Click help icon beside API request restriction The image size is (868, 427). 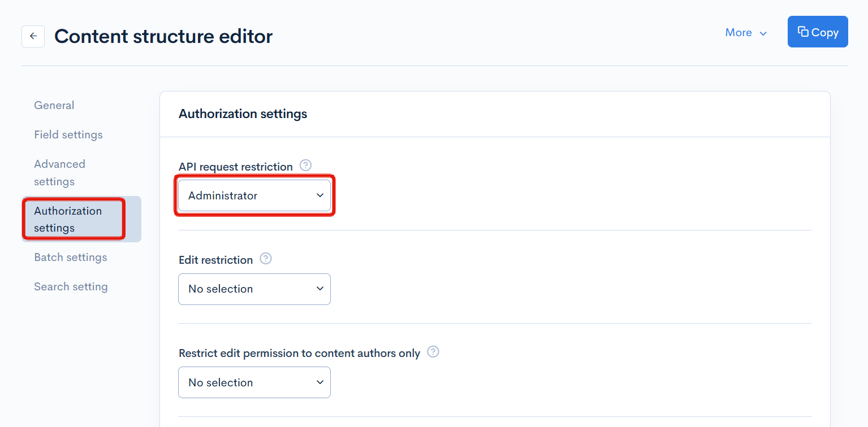click(305, 165)
